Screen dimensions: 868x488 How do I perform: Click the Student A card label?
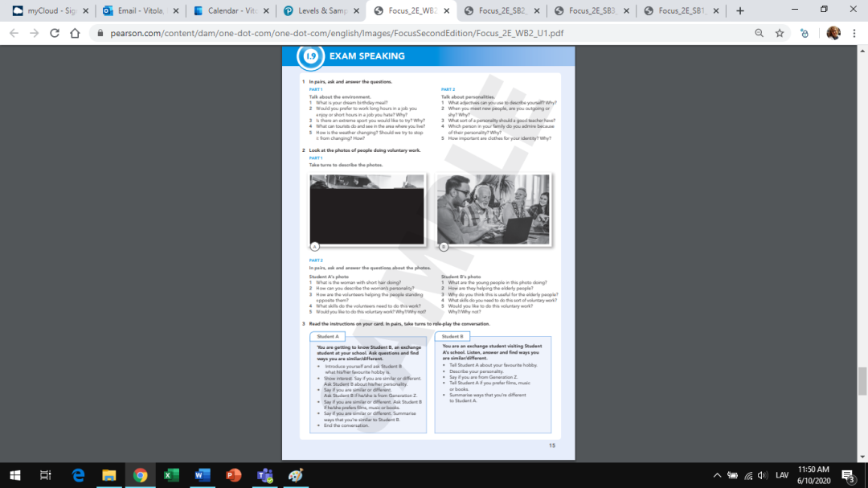[328, 336]
